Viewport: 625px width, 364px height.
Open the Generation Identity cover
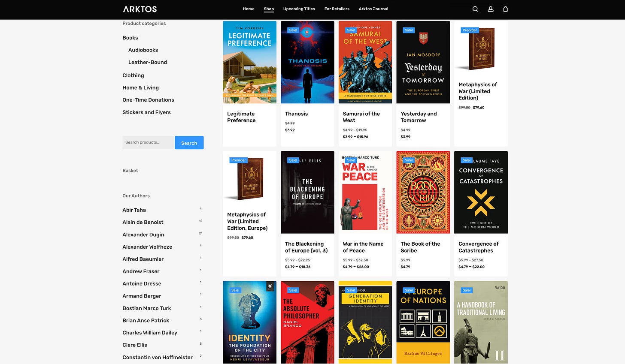365,322
